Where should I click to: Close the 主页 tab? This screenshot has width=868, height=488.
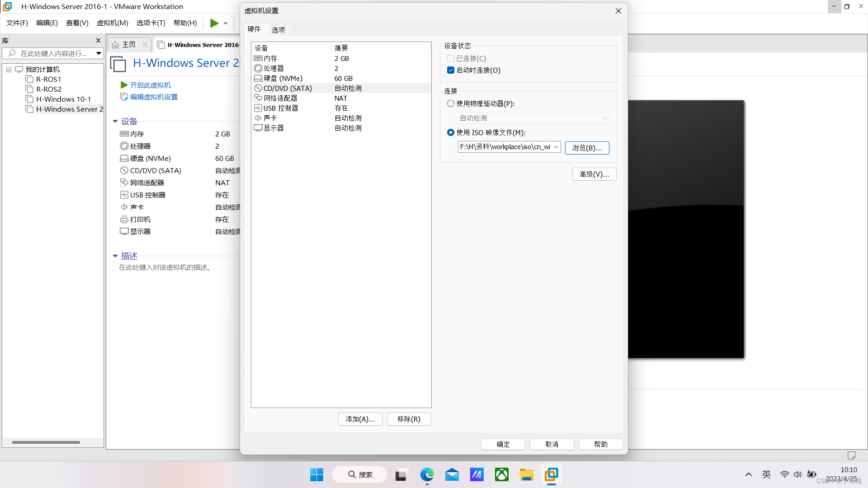(x=145, y=44)
